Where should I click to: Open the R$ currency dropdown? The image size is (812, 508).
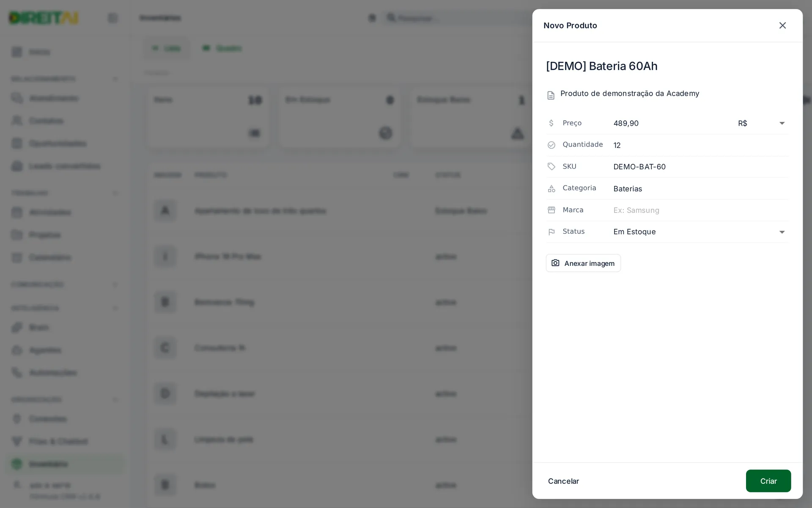pos(761,123)
